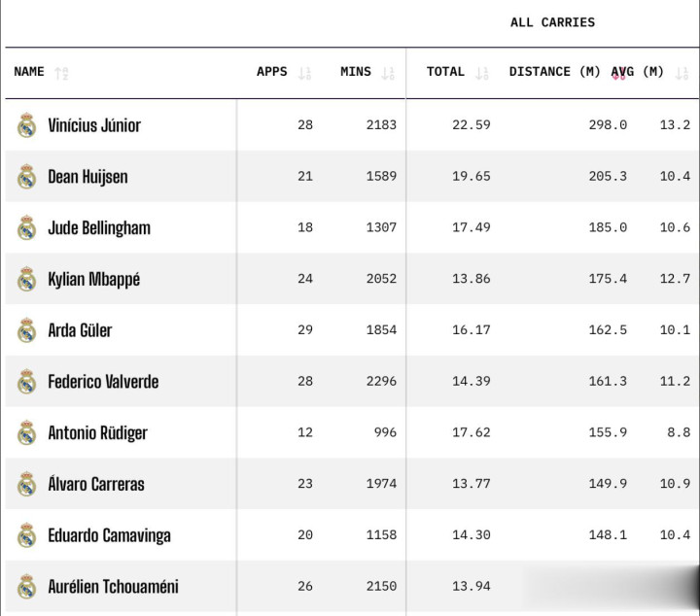Click the crest beside Arda Güler

[26, 330]
